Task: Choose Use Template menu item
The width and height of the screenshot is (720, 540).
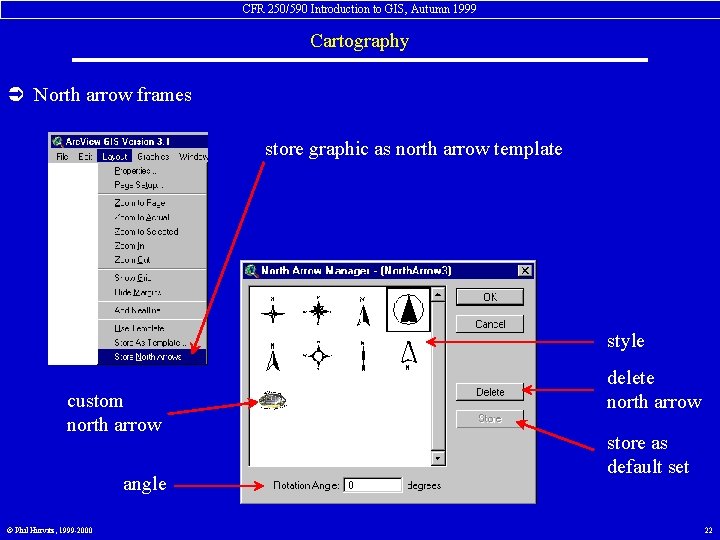Action: 152,328
